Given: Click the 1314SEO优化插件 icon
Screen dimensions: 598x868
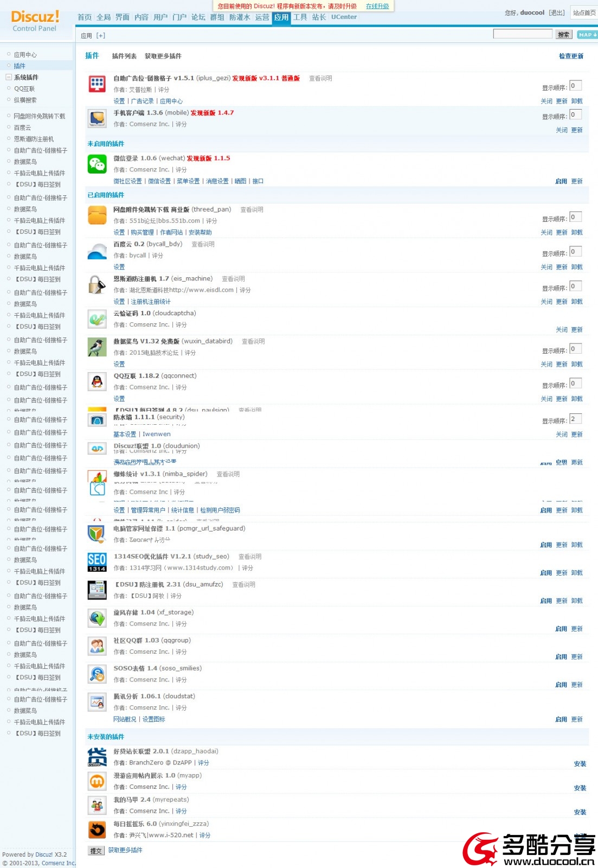Looking at the screenshot, I should (x=97, y=563).
